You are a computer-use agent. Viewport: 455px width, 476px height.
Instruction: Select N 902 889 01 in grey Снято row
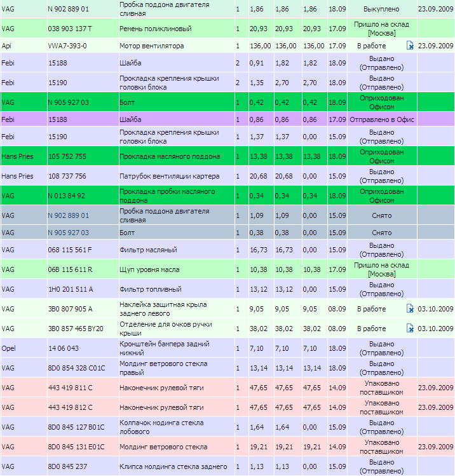[68, 215]
